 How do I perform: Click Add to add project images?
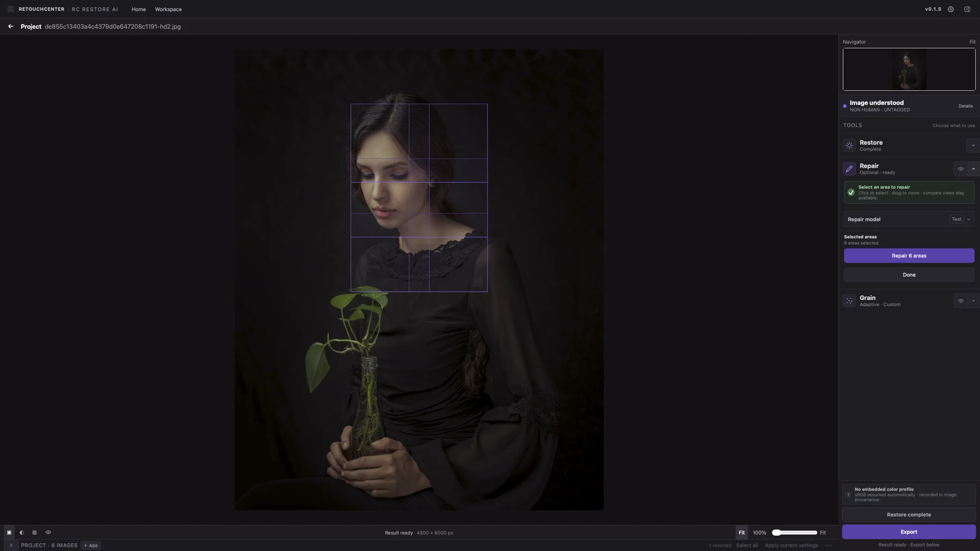91,545
